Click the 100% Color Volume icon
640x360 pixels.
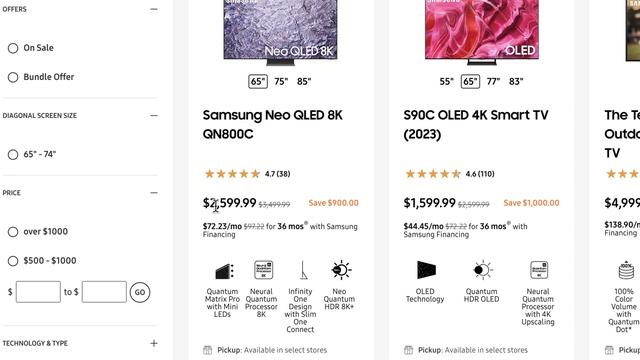626,270
